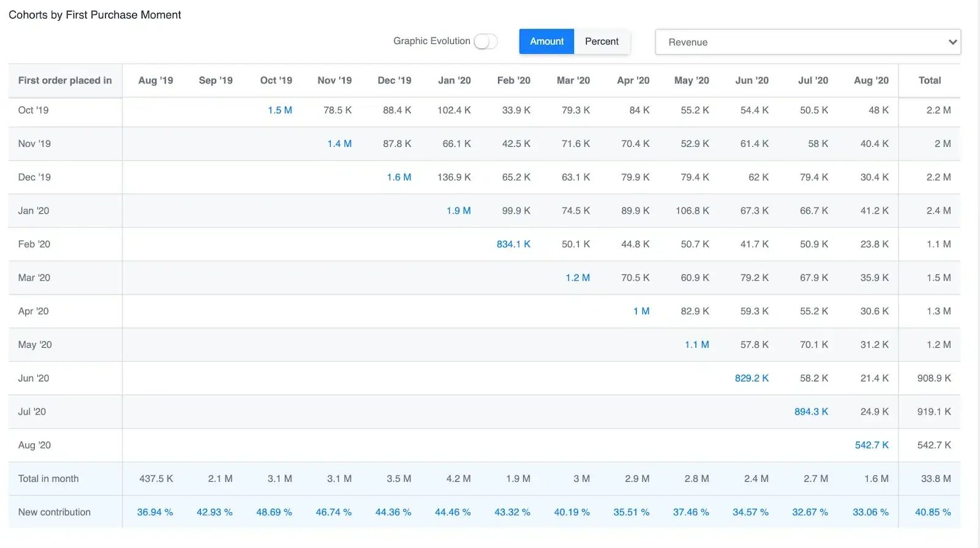Click the 48.69 % new contribution value
Screen dimensions: 980x548
click(x=274, y=512)
